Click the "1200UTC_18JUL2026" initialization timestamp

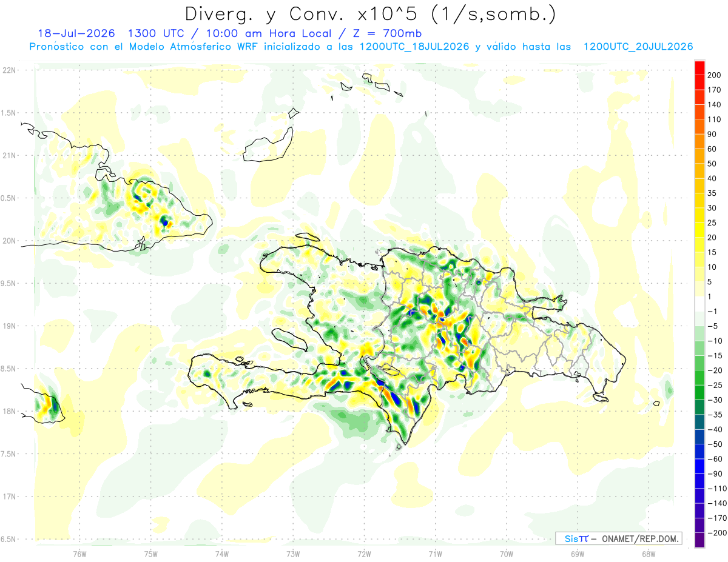click(415, 47)
